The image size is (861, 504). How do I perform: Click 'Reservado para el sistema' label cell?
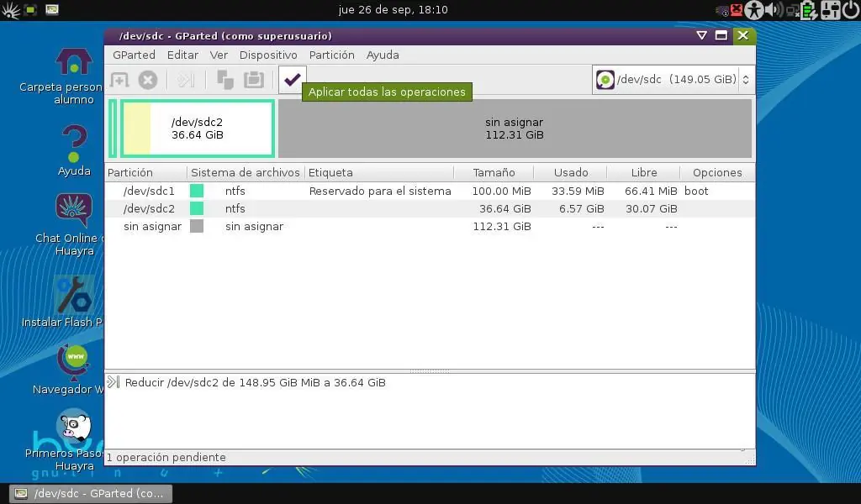380,191
